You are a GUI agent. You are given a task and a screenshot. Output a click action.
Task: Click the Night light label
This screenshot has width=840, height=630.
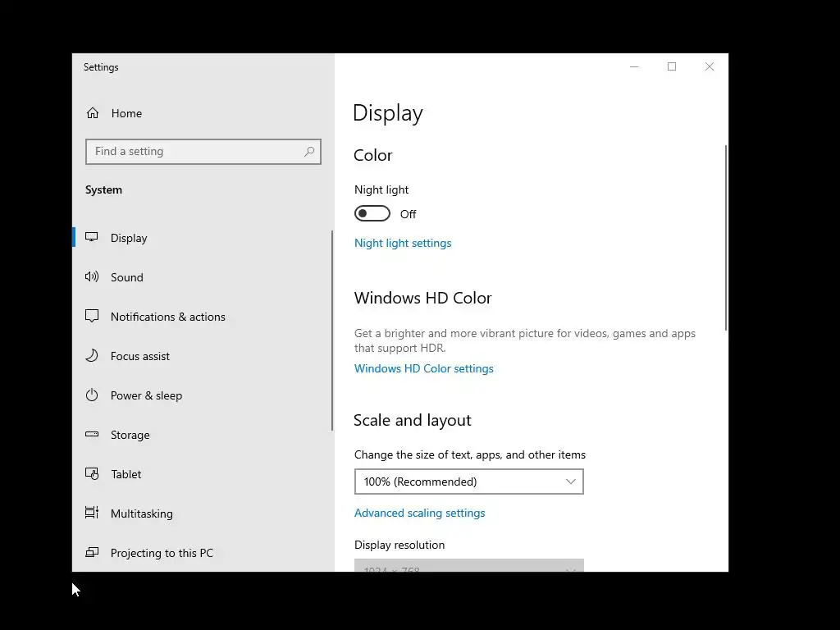coord(381,189)
